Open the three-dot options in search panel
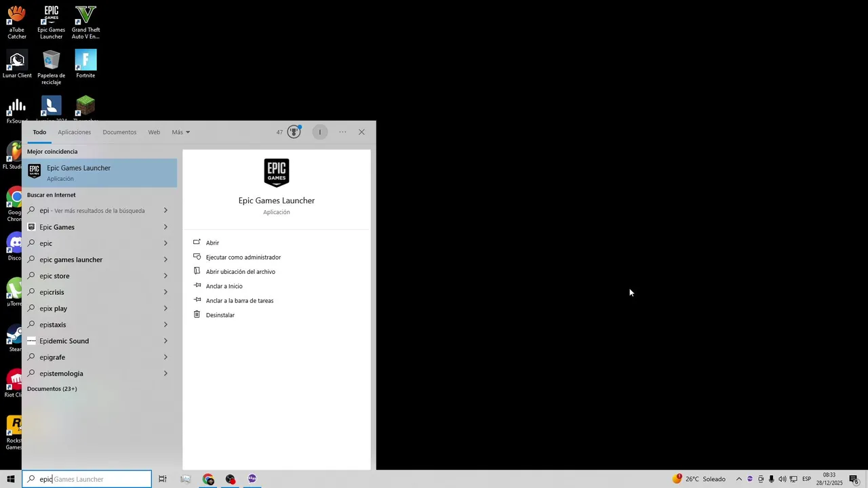868x488 pixels. pyautogui.click(x=342, y=132)
